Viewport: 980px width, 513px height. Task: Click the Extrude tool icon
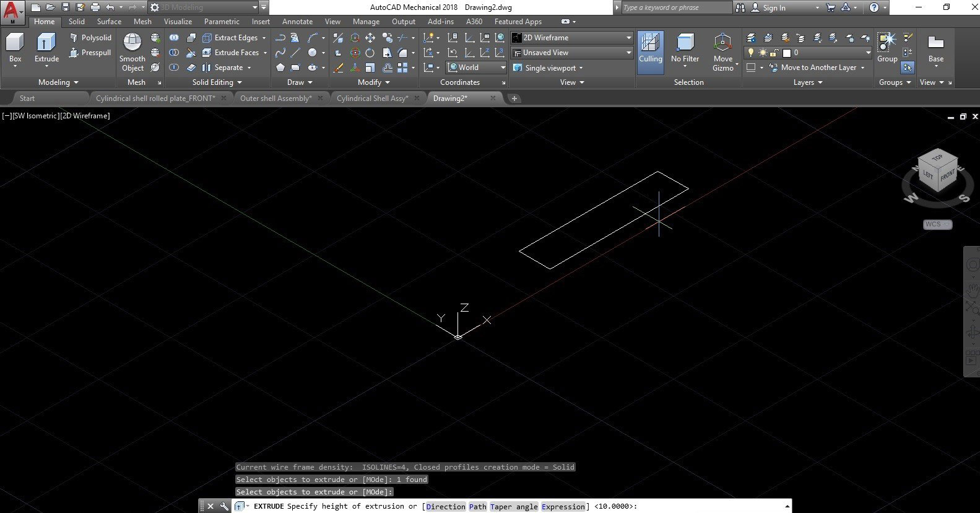pyautogui.click(x=46, y=43)
